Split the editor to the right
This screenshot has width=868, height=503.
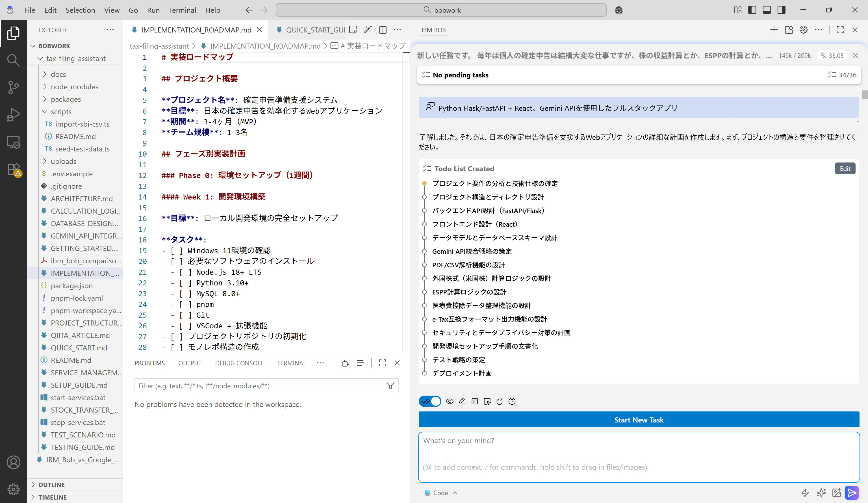383,30
